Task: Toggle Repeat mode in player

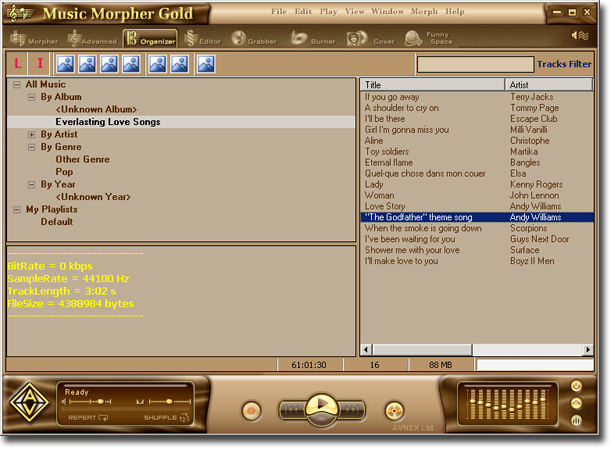Action: point(88,418)
